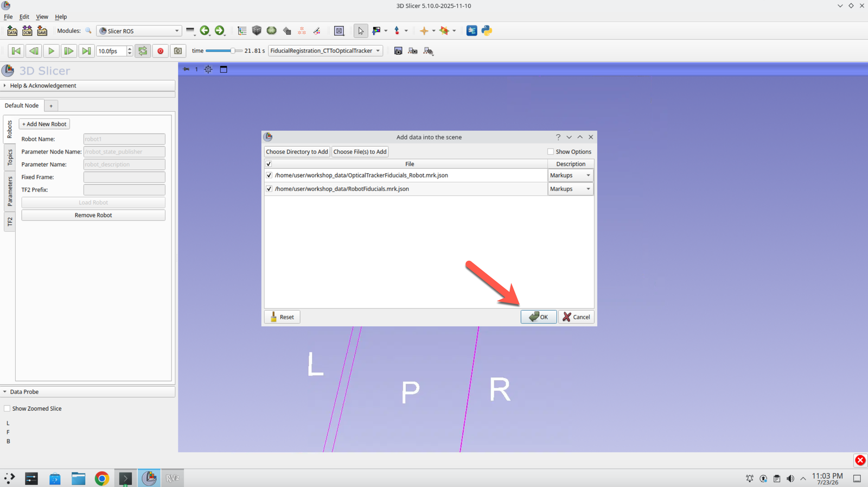
Task: Play the sequence
Action: tap(51, 51)
